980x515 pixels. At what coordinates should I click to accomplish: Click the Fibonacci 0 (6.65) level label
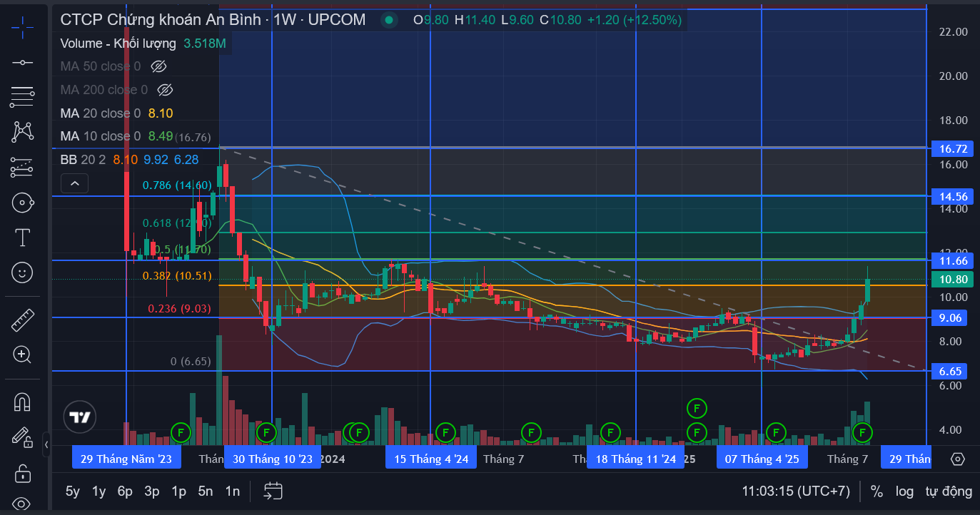pyautogui.click(x=191, y=362)
